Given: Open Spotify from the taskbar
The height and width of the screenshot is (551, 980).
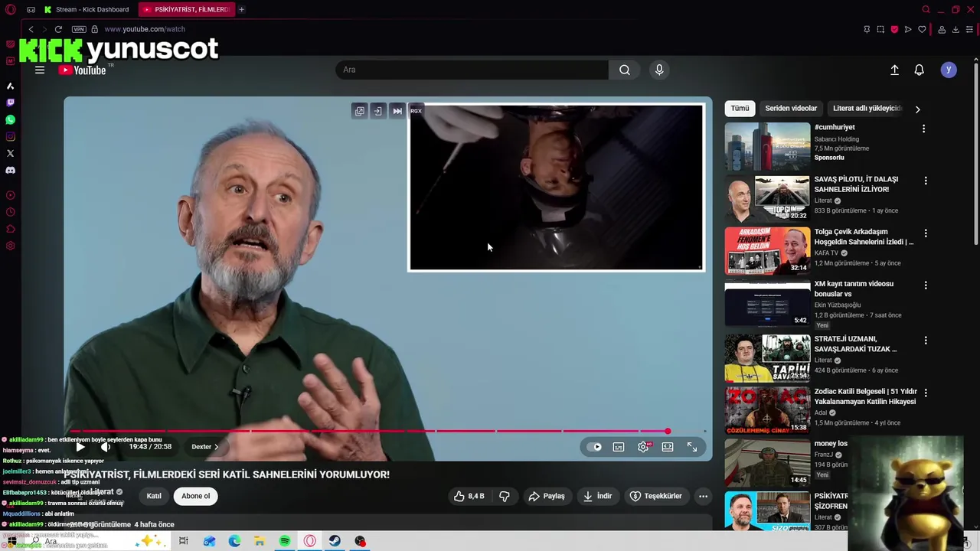Looking at the screenshot, I should [285, 541].
